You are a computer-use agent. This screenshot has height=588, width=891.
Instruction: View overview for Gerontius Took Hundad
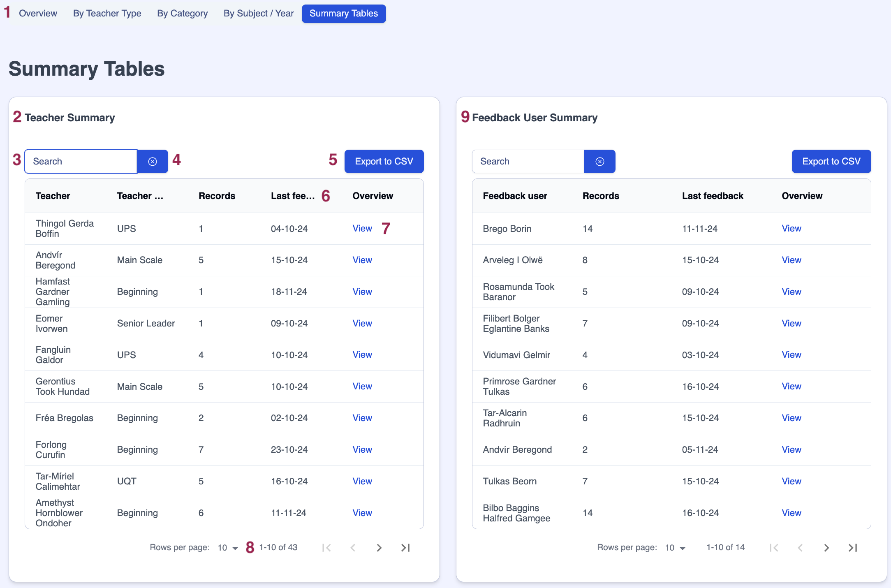(362, 387)
